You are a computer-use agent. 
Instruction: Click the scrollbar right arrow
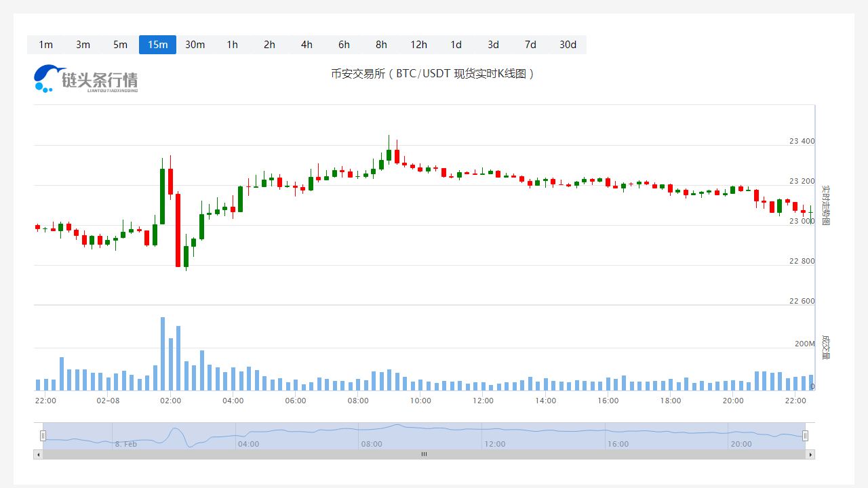pos(810,454)
